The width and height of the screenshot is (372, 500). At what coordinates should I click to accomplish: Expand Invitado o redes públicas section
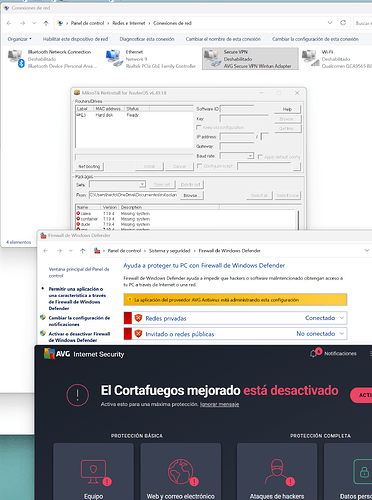click(x=342, y=334)
